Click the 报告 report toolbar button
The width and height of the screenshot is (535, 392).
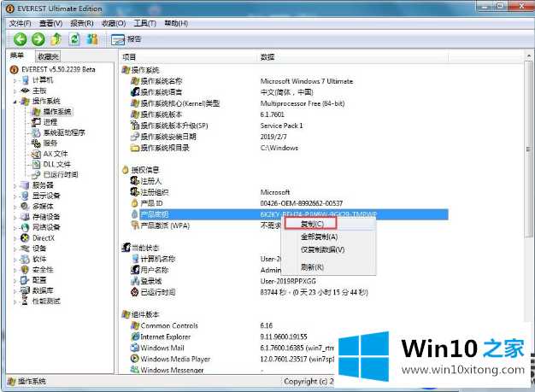coord(126,39)
